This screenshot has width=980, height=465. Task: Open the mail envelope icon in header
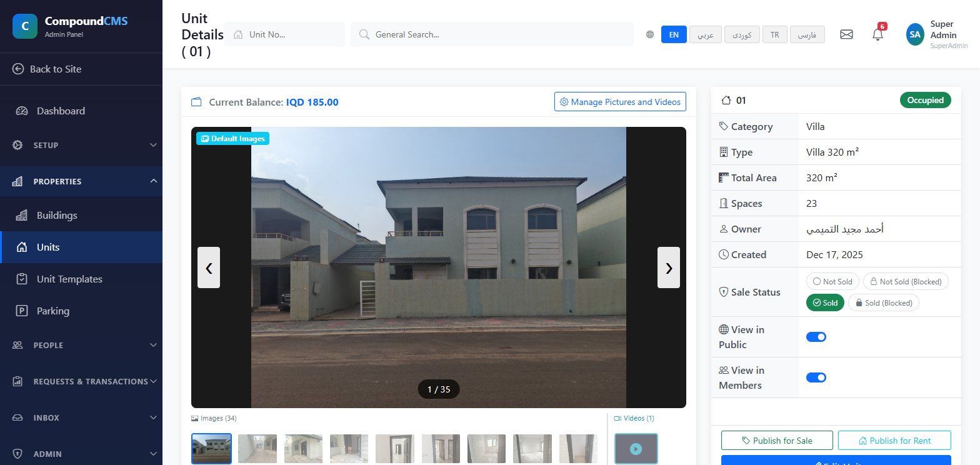coord(846,34)
